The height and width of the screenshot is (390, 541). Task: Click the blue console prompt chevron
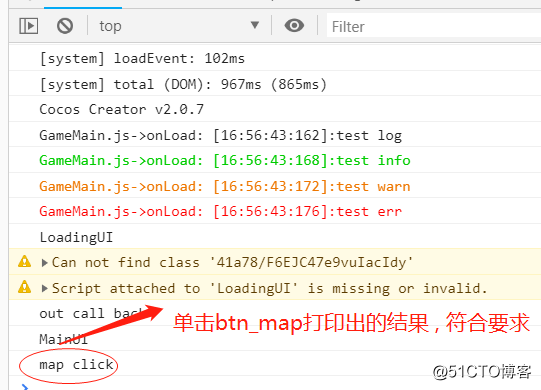25,387
